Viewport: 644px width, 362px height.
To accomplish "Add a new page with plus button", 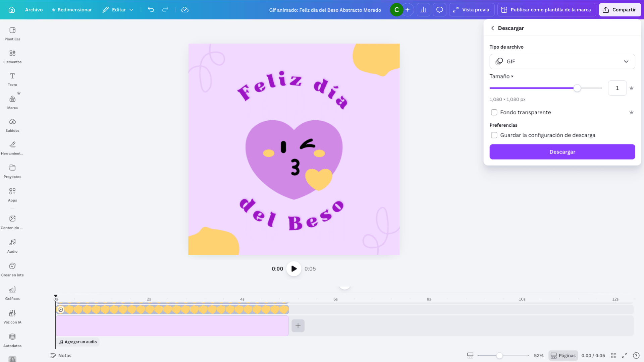I will (298, 326).
